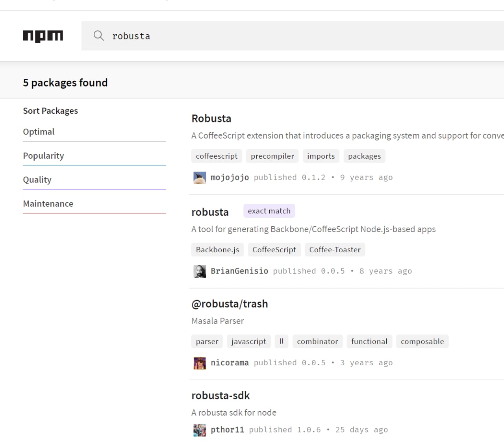Select the parser keyword tag
The width and height of the screenshot is (504, 446).
click(x=207, y=342)
